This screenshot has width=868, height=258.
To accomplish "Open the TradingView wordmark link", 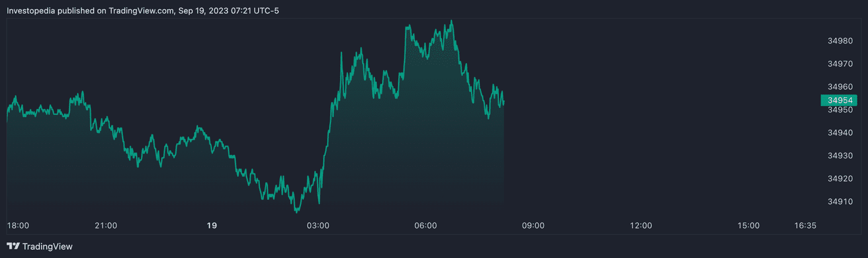I will pos(47,246).
